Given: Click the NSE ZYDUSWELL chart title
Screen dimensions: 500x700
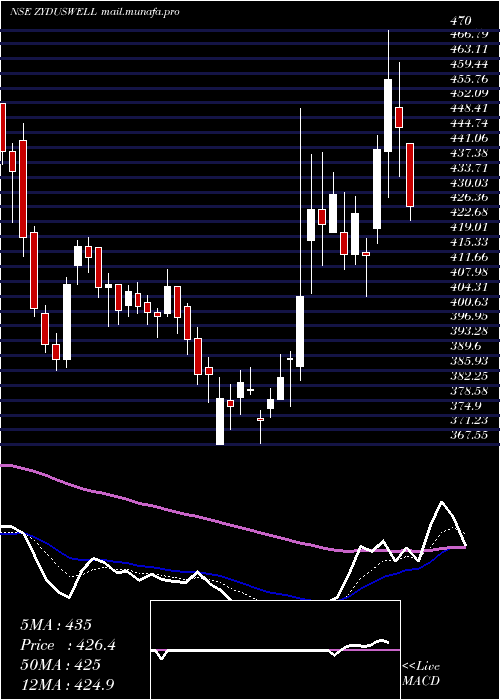Looking at the screenshot, I should (53, 12).
